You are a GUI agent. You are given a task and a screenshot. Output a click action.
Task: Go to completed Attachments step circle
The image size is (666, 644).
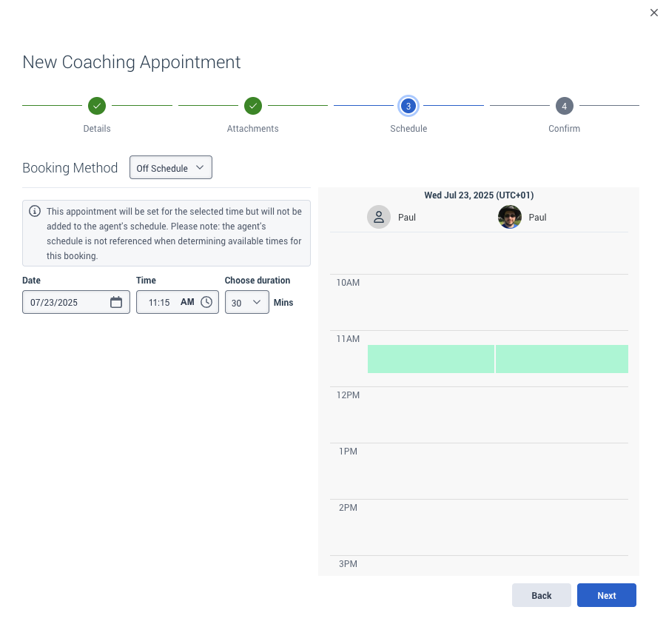(x=253, y=106)
